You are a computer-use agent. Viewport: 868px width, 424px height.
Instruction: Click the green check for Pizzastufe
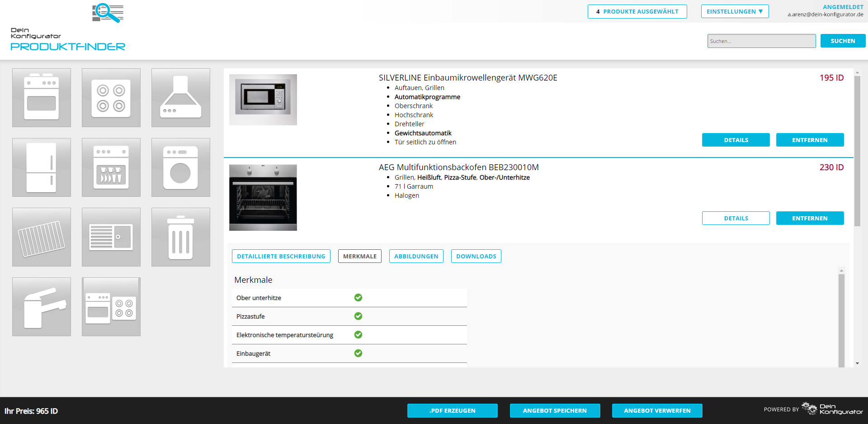coord(358,316)
